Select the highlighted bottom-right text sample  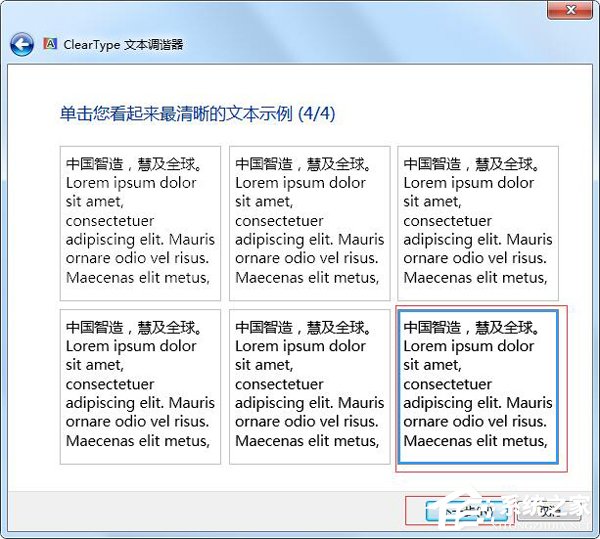click(x=478, y=387)
